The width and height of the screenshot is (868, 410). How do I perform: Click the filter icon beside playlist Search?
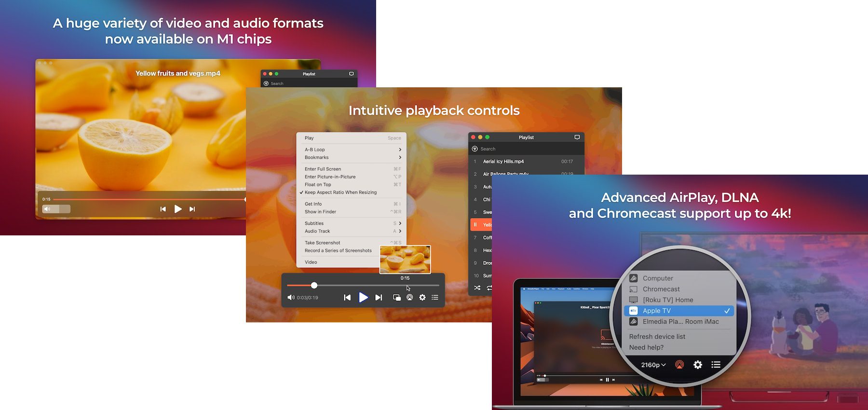click(x=475, y=149)
